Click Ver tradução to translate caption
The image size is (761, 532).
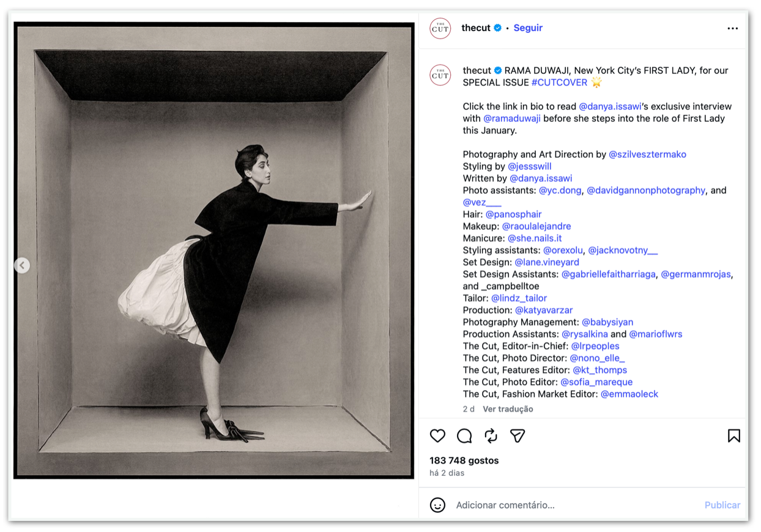click(508, 409)
